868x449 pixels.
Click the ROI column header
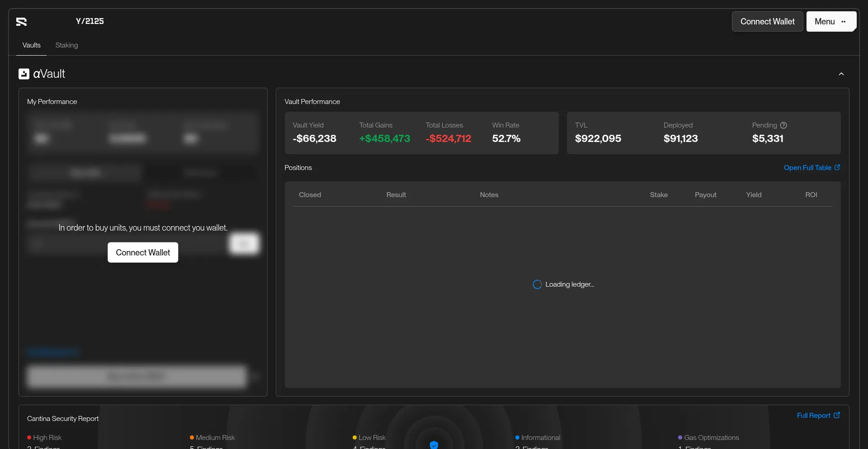point(811,194)
